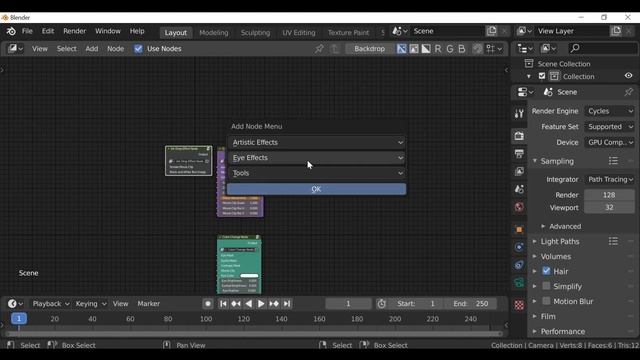This screenshot has height=360, width=640.
Task: Open the Scene properties tab
Action: [x=519, y=189]
